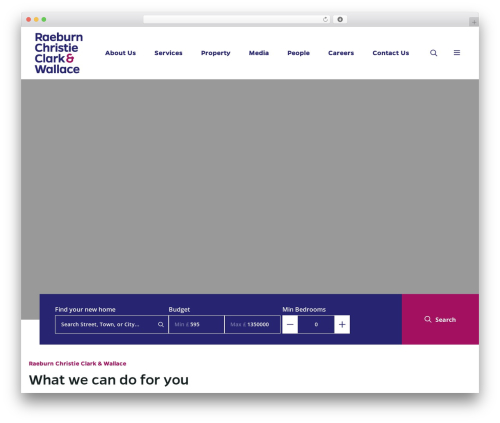Click the 'Find your new home' label
Screen dimensions: 500x423
point(85,309)
